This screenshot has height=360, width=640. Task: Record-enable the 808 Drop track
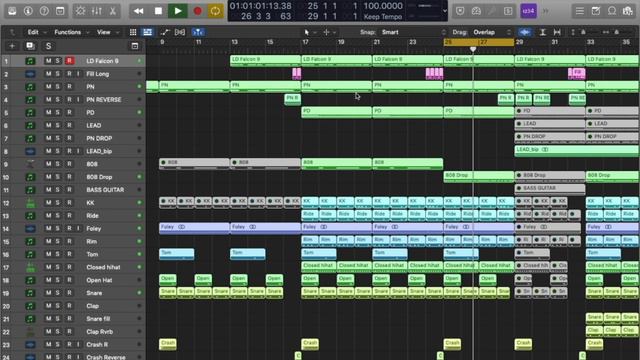pyautogui.click(x=69, y=177)
